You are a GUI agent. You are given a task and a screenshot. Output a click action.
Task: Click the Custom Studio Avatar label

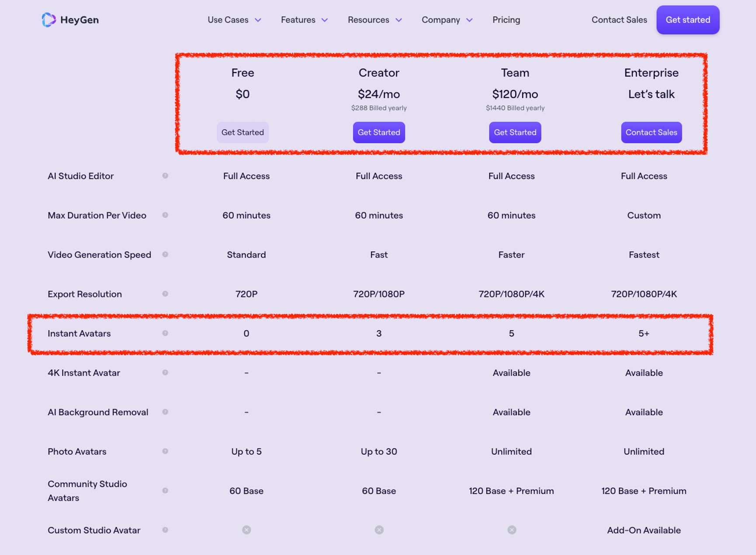tap(94, 530)
